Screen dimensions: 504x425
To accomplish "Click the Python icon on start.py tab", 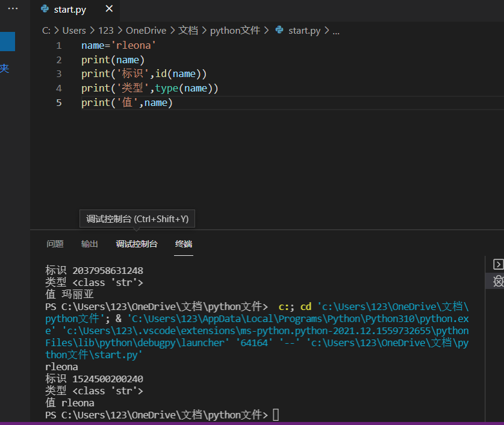I will [45, 10].
